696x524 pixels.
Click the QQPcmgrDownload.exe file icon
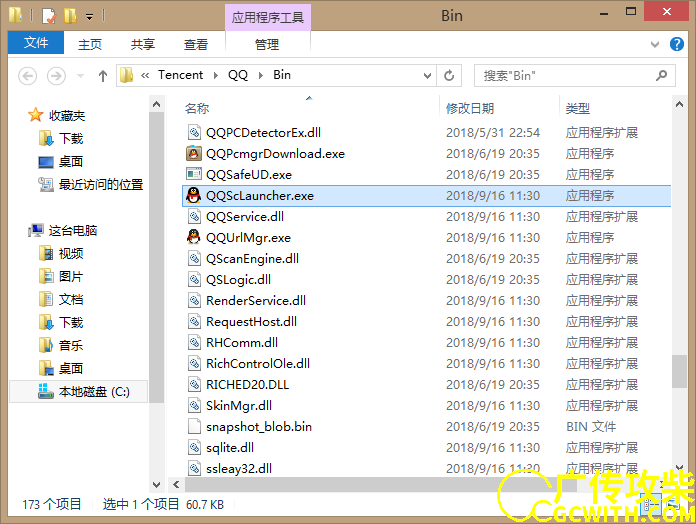[193, 154]
